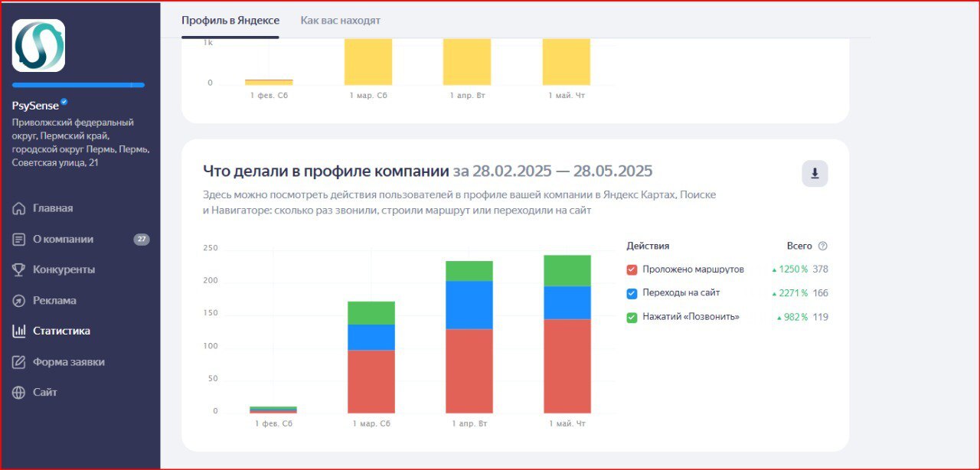The image size is (980, 470).
Task: Click the green segment of the 1 май. bar
Action: pyautogui.click(x=567, y=270)
